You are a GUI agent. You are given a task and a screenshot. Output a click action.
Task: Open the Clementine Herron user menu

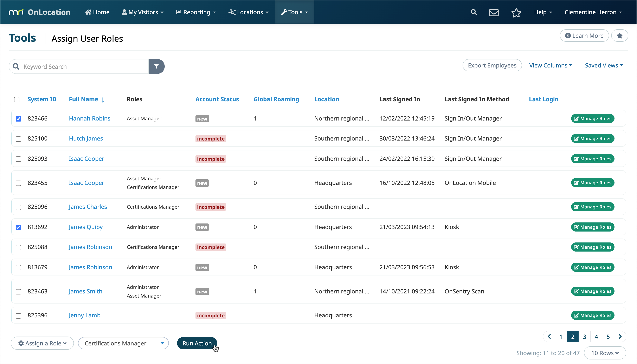[x=593, y=12]
